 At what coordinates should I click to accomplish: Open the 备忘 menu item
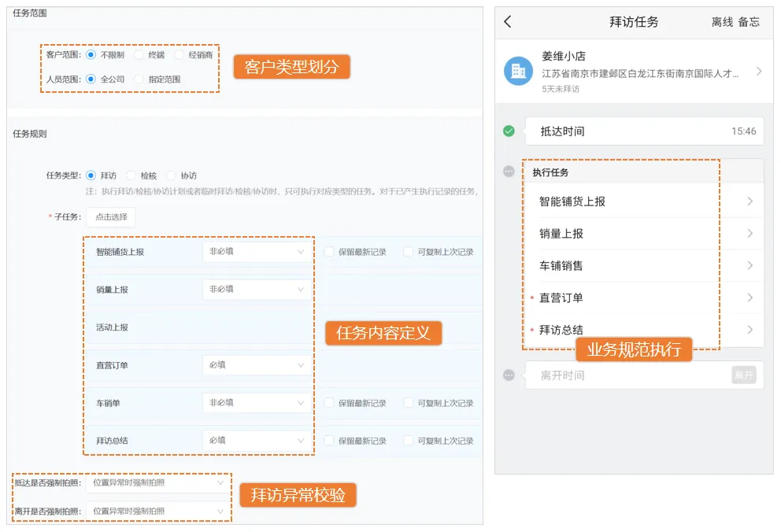(x=750, y=21)
